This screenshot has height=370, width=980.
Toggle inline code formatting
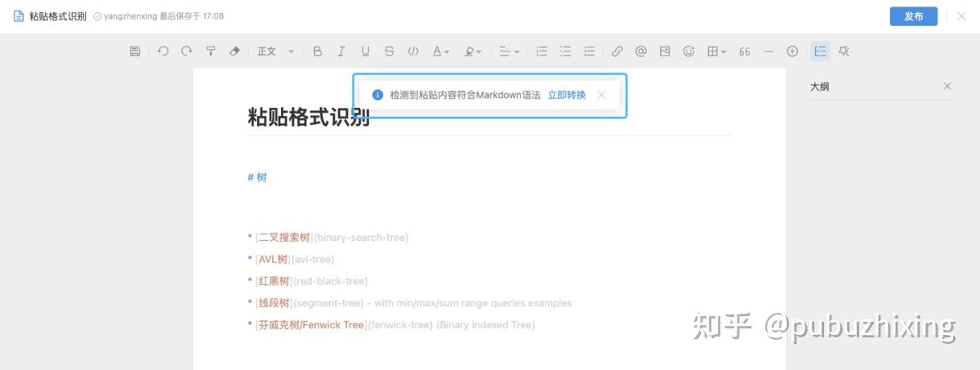coord(413,51)
